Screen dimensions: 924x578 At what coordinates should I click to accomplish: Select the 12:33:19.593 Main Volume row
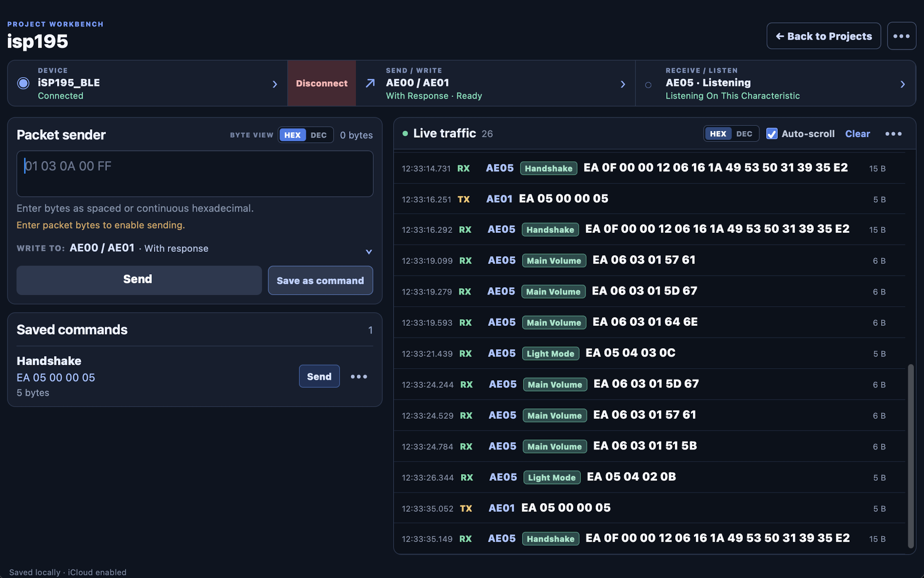click(649, 322)
